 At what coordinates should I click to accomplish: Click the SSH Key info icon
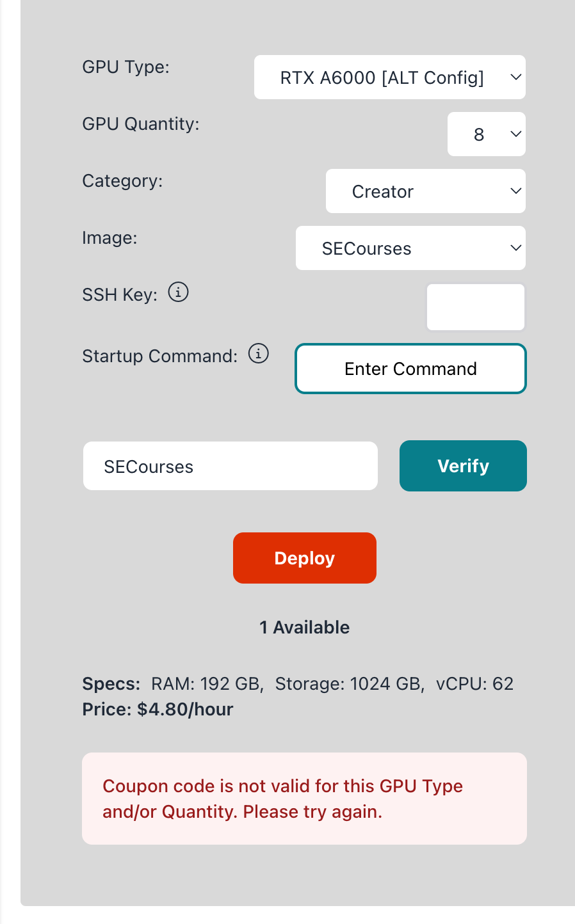[178, 292]
